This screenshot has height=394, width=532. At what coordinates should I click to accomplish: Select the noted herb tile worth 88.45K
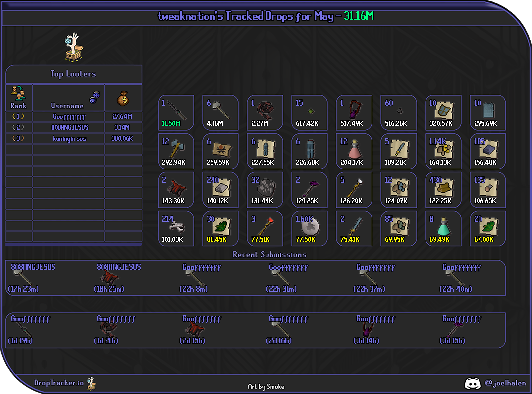point(220,229)
